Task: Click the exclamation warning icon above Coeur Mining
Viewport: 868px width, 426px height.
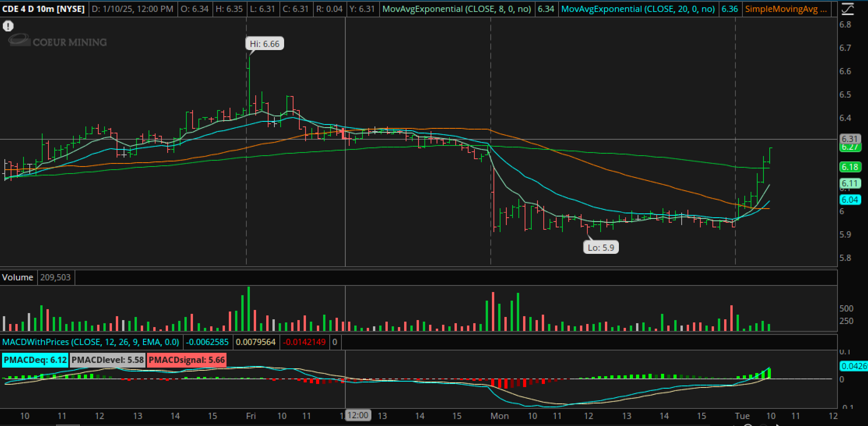Action: pos(8,26)
